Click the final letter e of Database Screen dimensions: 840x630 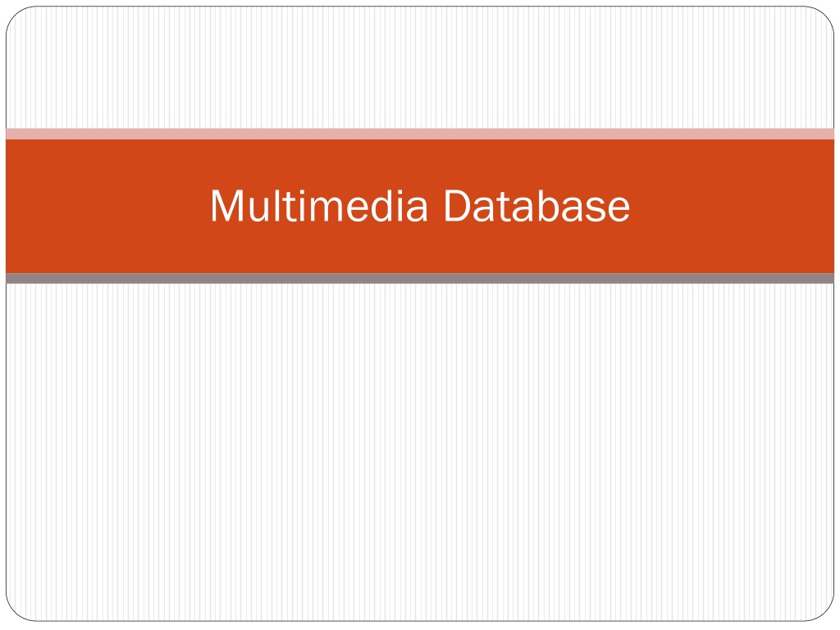click(619, 209)
